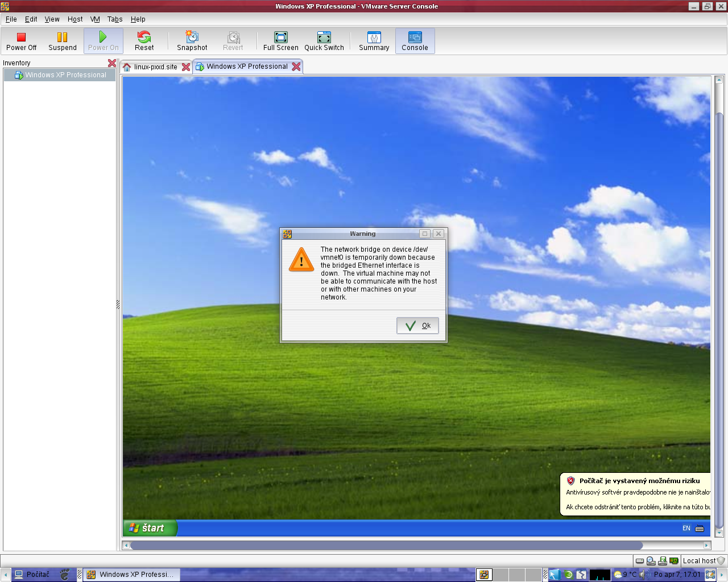Click the clock showing Po apr 7, 17:01
Screen dimensions: 728x582
pyautogui.click(x=677, y=575)
